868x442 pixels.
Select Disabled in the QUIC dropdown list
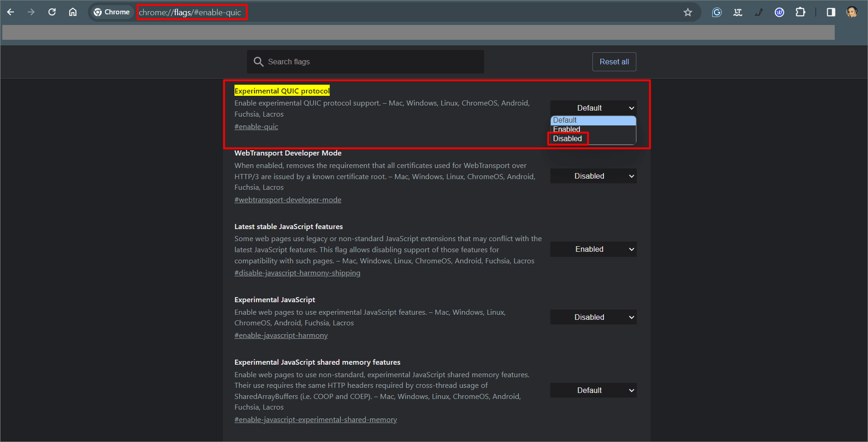[x=593, y=139]
